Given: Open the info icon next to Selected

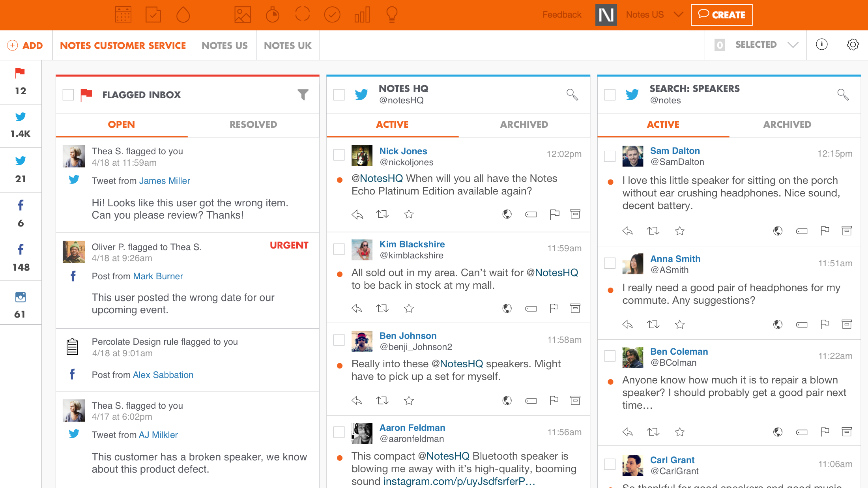Looking at the screenshot, I should (822, 45).
